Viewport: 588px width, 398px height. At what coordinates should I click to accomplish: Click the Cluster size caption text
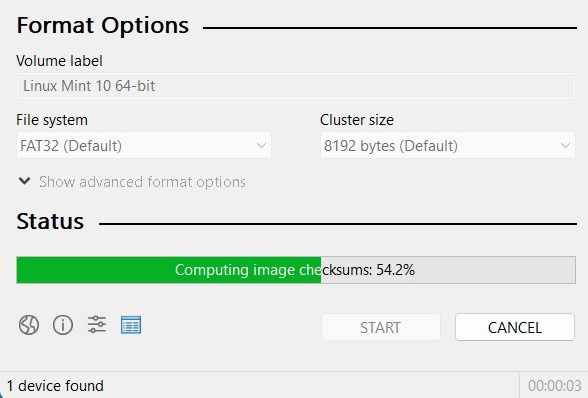pyautogui.click(x=357, y=120)
